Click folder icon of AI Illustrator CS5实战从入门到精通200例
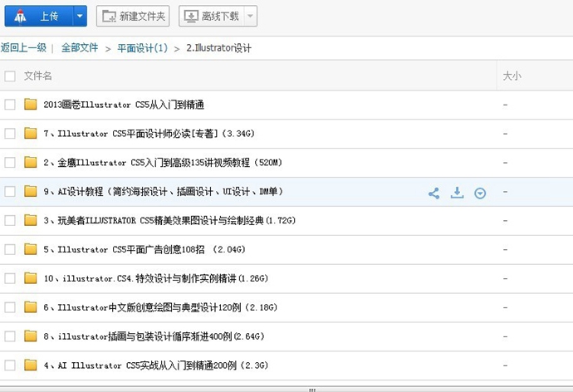 coord(31,365)
